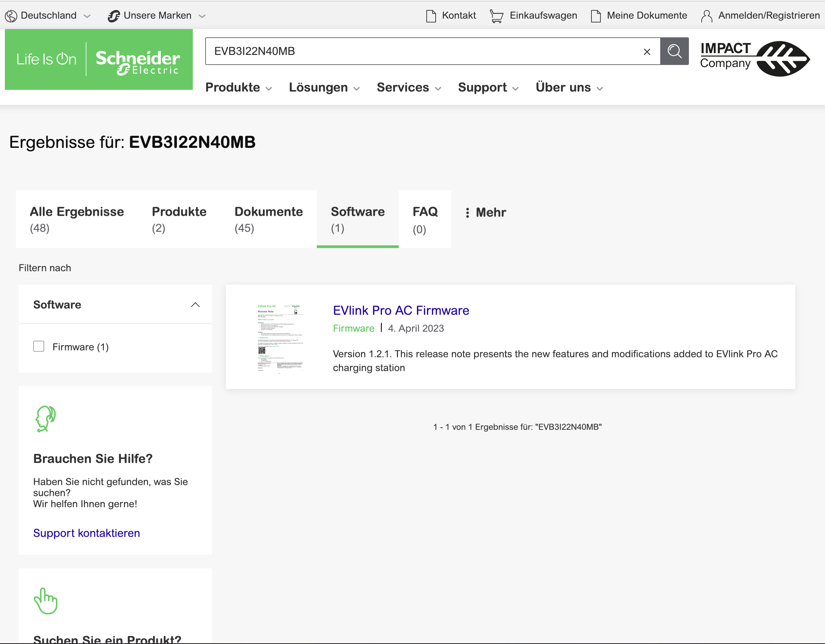Expand the Unsere Marken dropdown
The height and width of the screenshot is (644, 825).
tap(157, 16)
